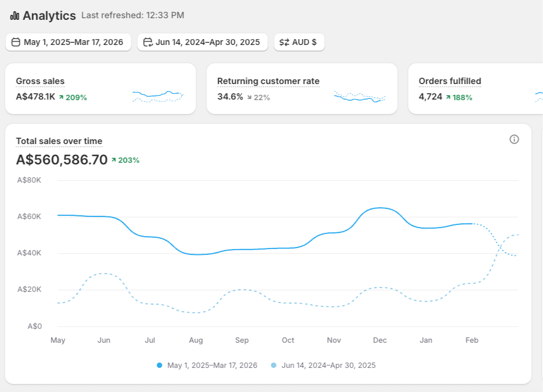This screenshot has height=392, width=543.
Task: Open the info icon on Total sales chart
Action: point(514,140)
